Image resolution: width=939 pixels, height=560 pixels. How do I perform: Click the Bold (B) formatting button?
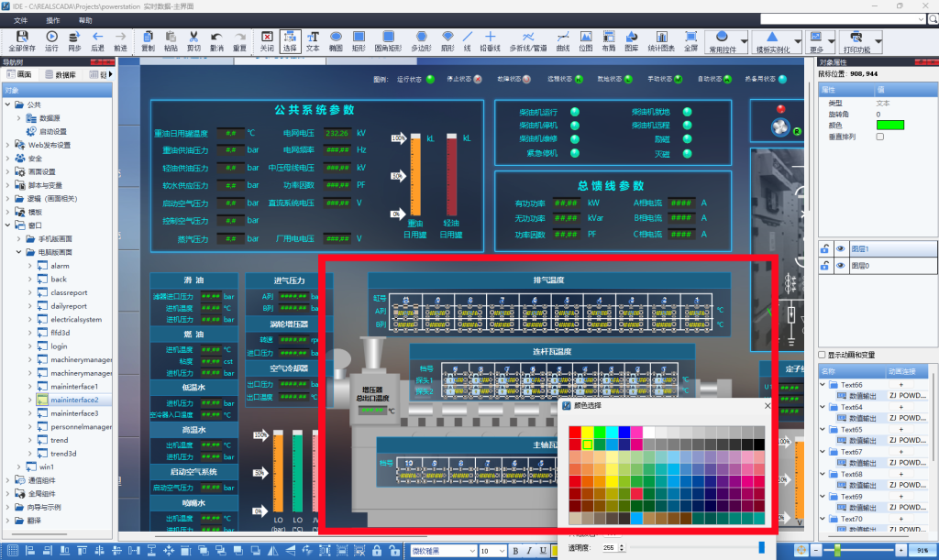click(515, 551)
